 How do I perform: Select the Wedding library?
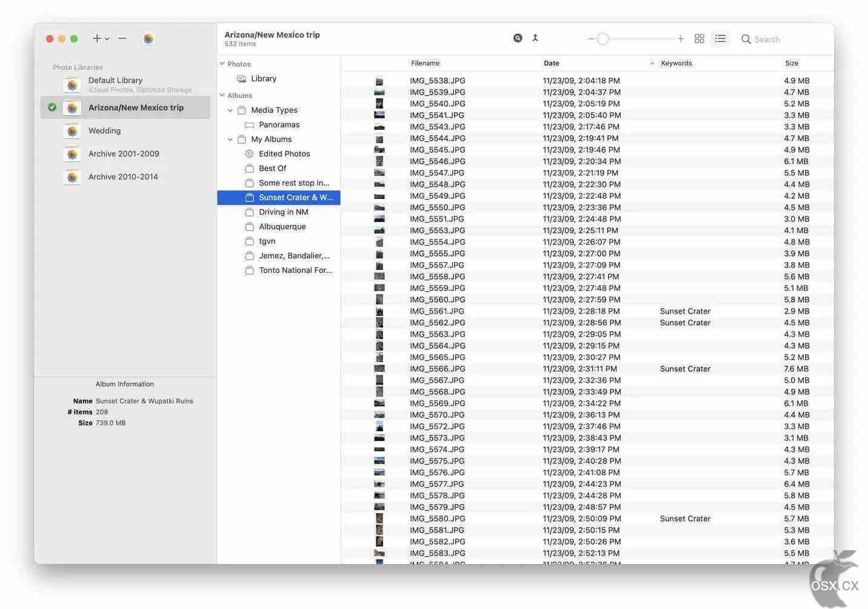tap(125, 130)
